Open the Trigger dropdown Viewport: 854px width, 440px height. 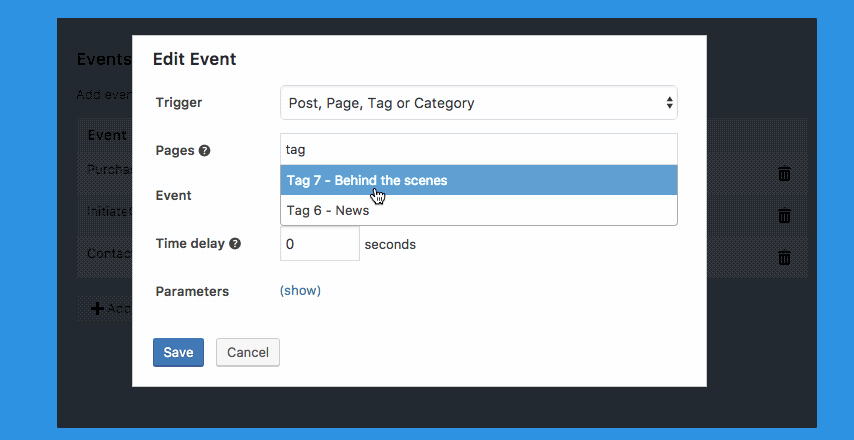click(478, 103)
